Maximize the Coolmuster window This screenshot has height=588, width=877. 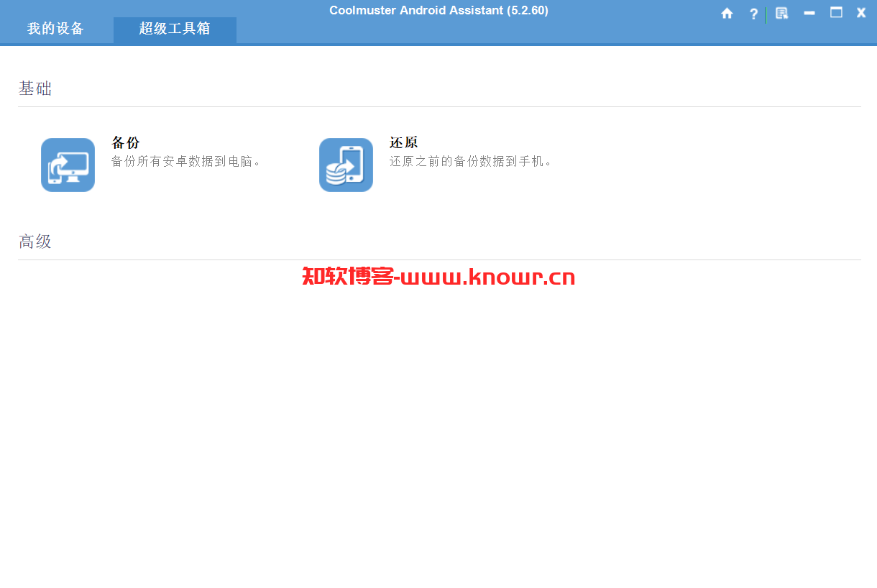coord(836,12)
